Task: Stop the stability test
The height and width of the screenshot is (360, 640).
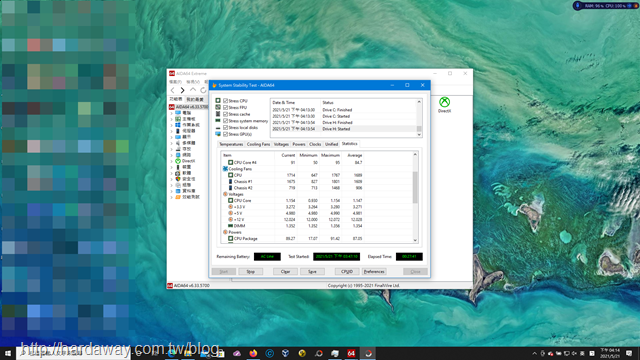Action: (251, 271)
